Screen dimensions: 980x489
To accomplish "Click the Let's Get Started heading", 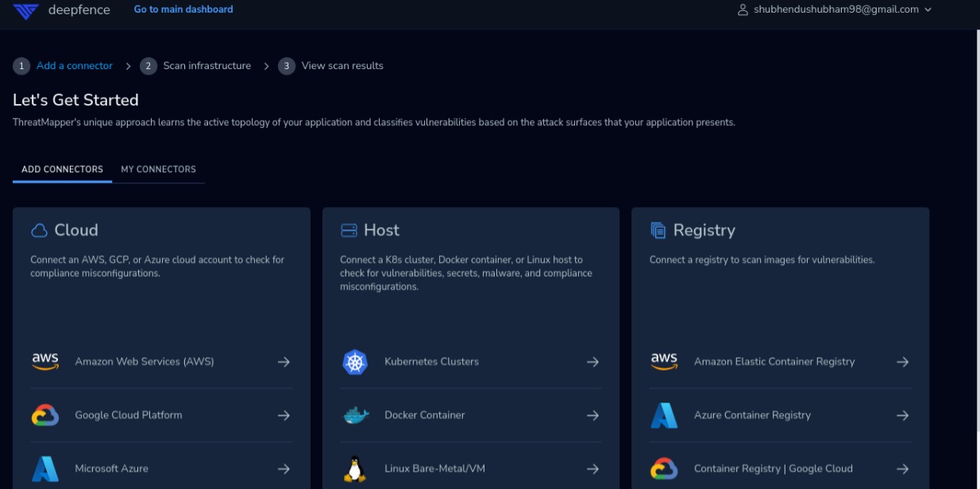I will [75, 100].
